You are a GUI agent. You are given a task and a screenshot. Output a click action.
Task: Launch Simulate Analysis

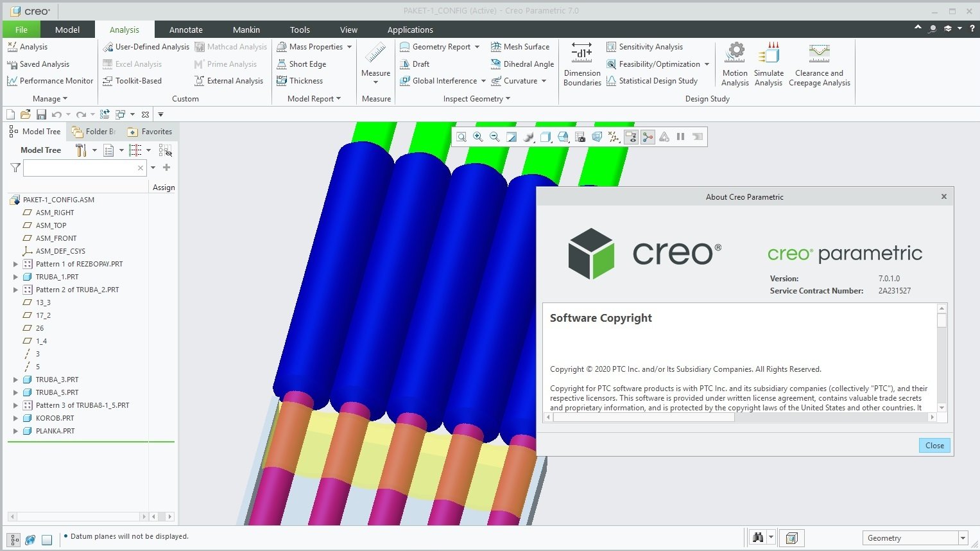coord(769,64)
